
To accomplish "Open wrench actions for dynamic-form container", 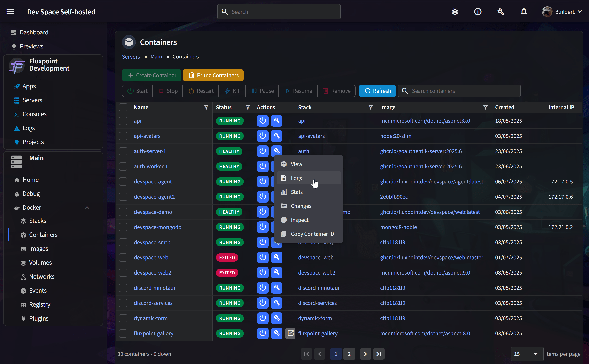I will coord(277,318).
